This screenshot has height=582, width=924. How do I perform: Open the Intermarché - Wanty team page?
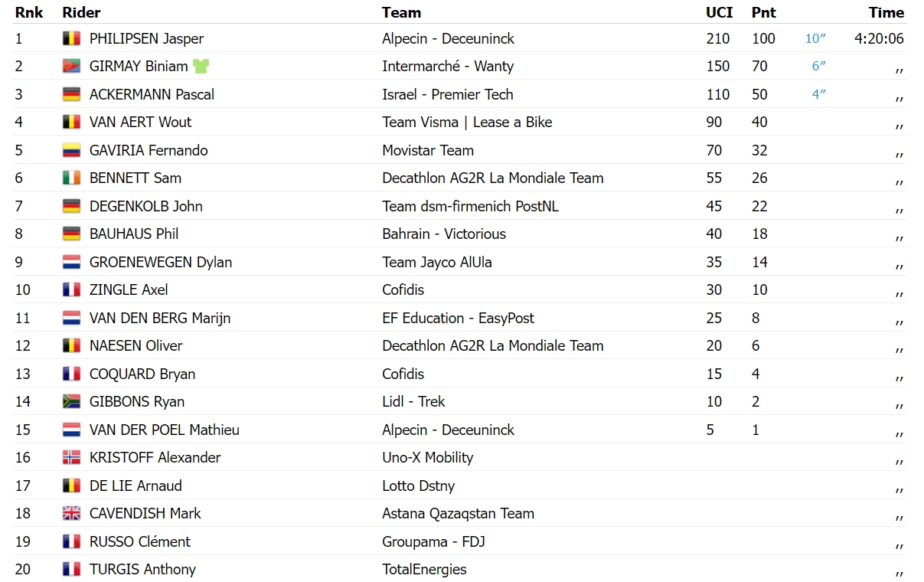pos(448,67)
